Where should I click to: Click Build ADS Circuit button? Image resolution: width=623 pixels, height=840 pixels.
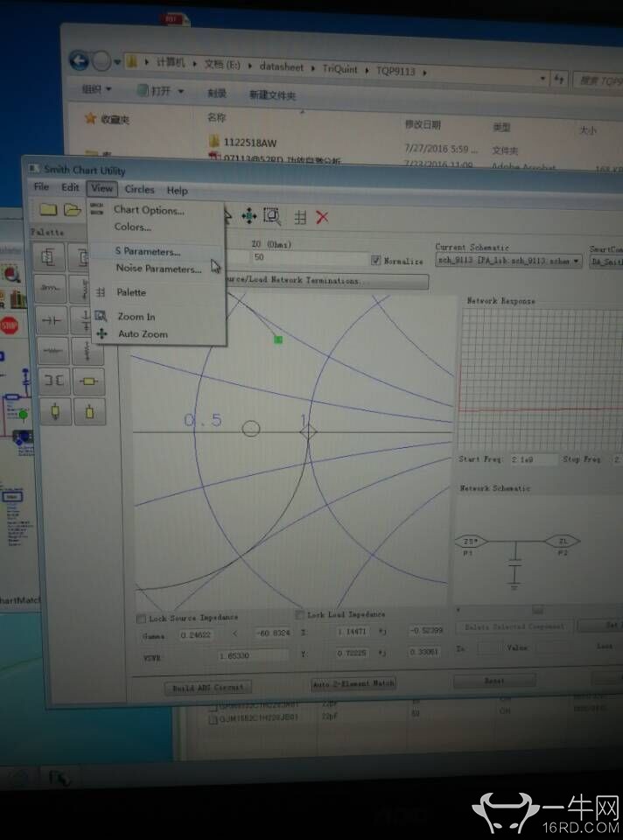tap(208, 688)
